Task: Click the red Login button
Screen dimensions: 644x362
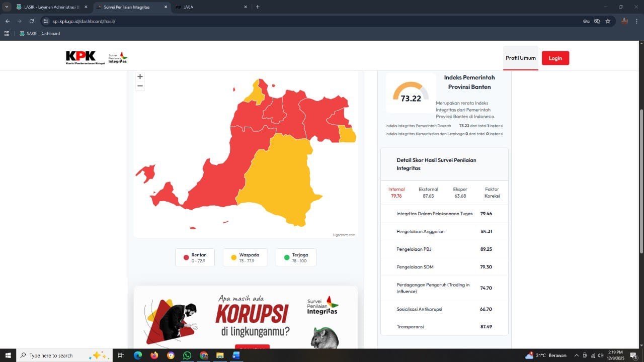Action: pos(555,58)
